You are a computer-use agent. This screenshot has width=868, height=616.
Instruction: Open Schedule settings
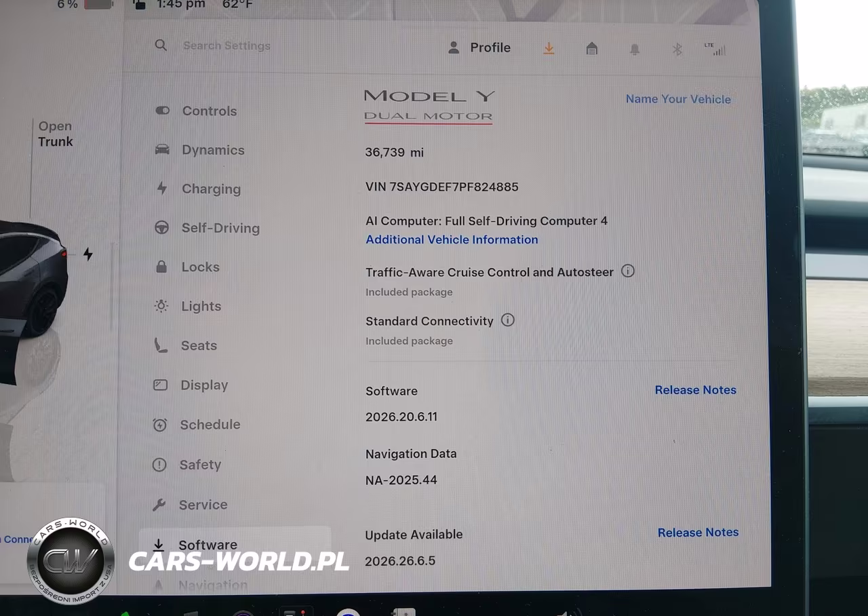[x=196, y=425]
